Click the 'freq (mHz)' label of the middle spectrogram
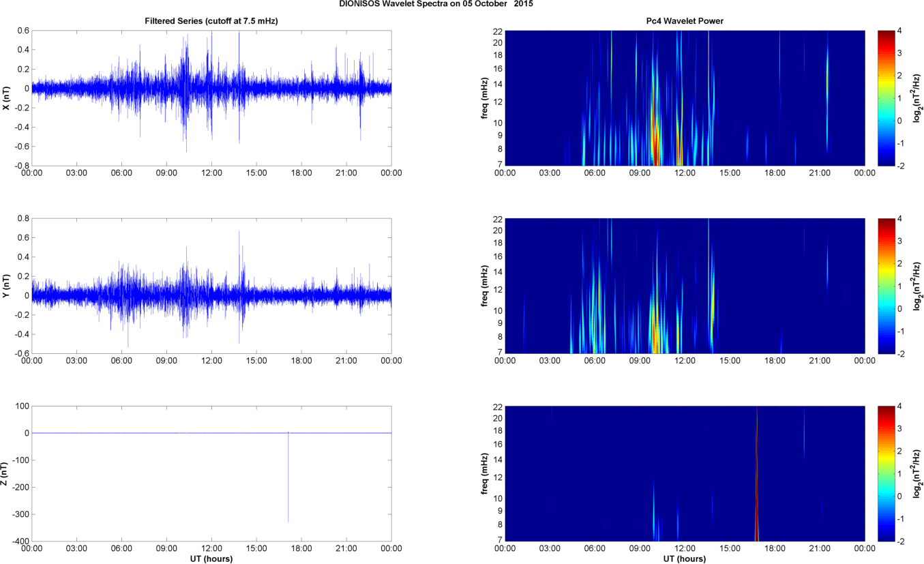Image resolution: width=924 pixels, height=564 pixels. click(x=486, y=286)
